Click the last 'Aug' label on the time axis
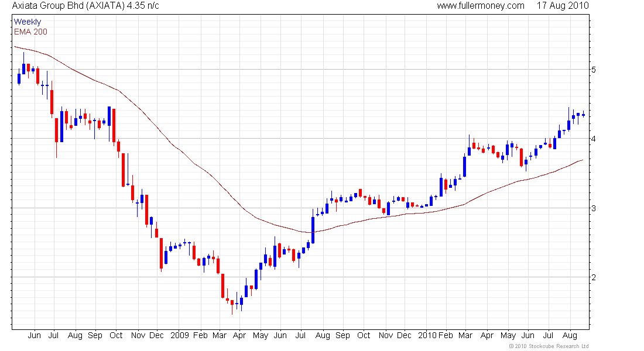This screenshot has height=351, width=644. 570,335
